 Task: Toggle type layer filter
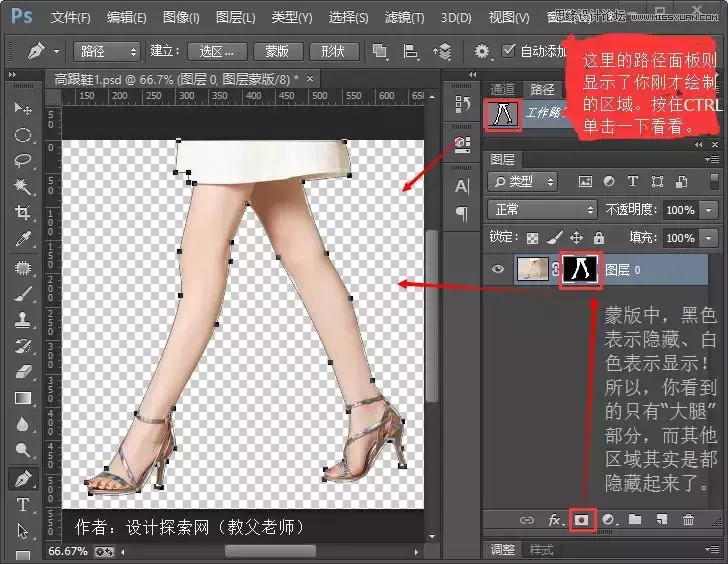pyautogui.click(x=632, y=182)
